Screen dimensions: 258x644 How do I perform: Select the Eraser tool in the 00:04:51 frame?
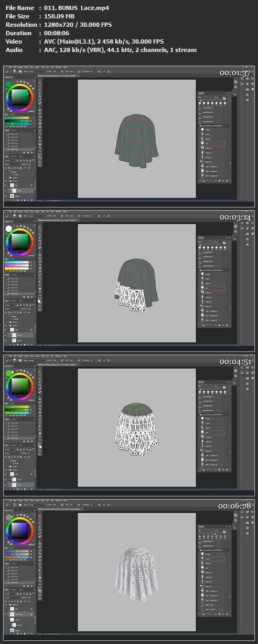40,406
